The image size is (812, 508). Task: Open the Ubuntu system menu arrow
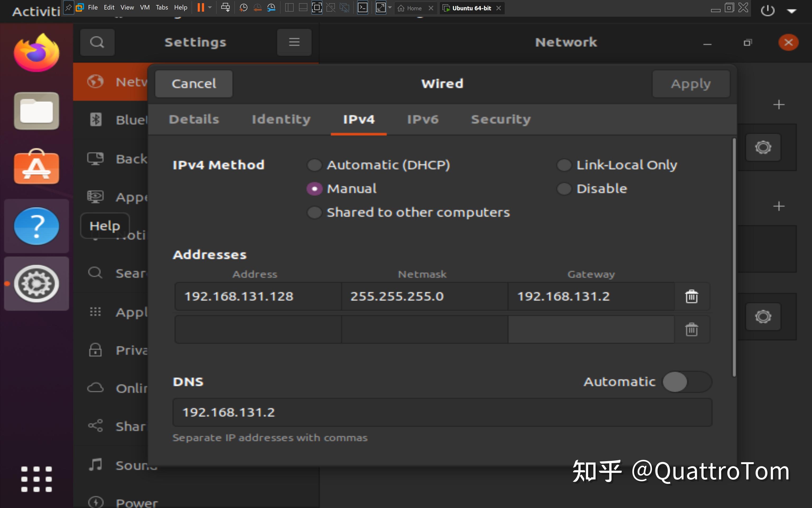[x=792, y=11]
